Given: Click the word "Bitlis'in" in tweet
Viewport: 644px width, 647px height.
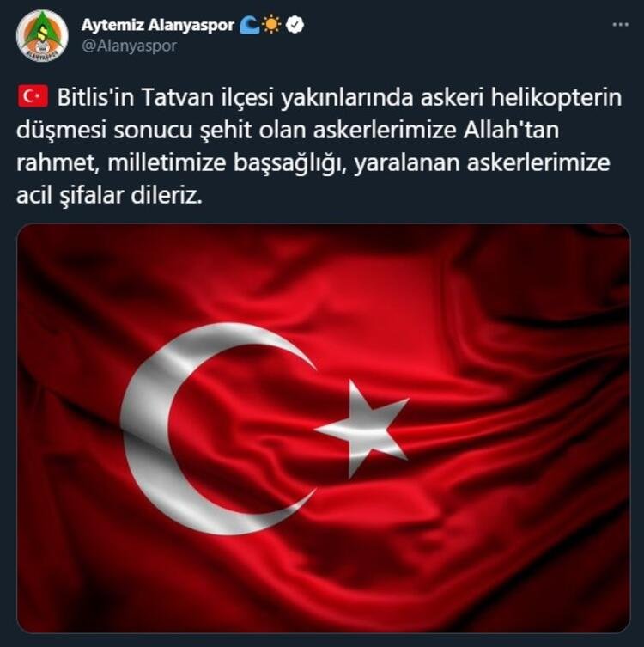Looking at the screenshot, I should [95, 98].
